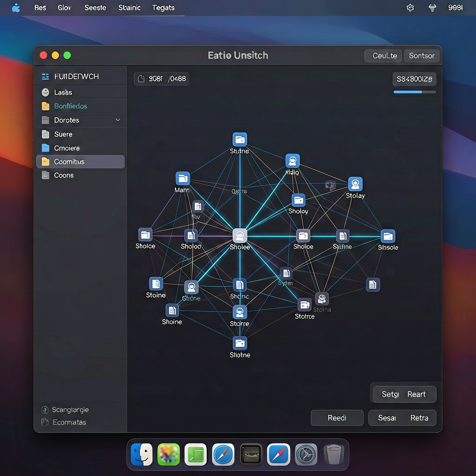
Task: Open the Res menu
Action: pyautogui.click(x=40, y=7)
